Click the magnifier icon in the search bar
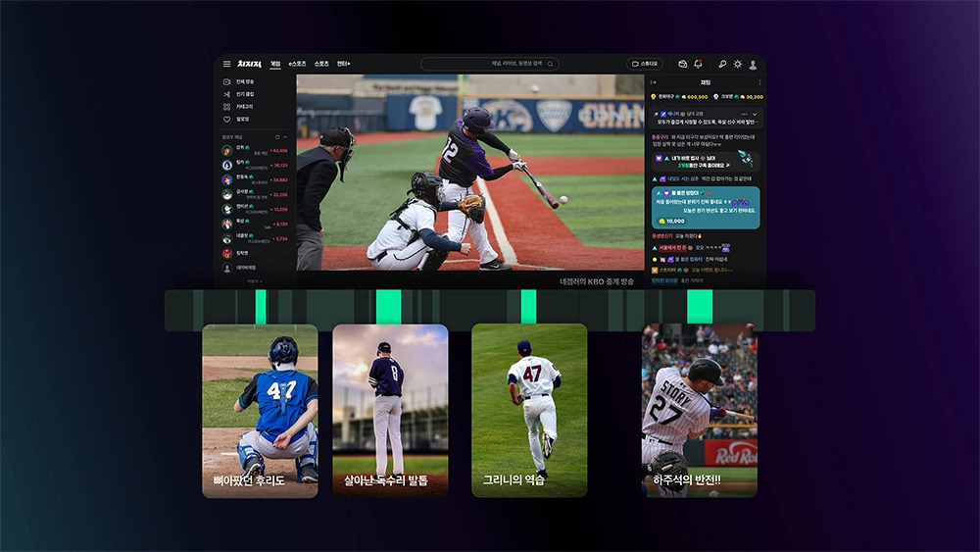This screenshot has width=980, height=552. click(x=550, y=64)
